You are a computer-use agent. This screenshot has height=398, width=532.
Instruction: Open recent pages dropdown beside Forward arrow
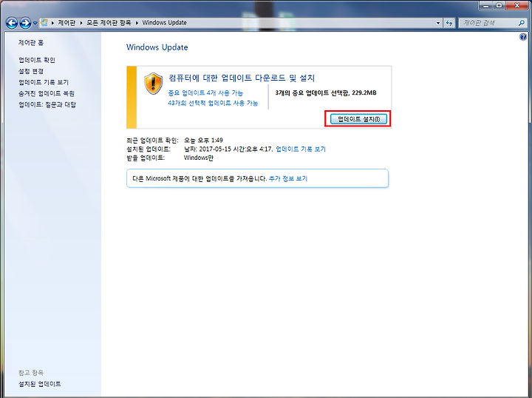tap(35, 24)
